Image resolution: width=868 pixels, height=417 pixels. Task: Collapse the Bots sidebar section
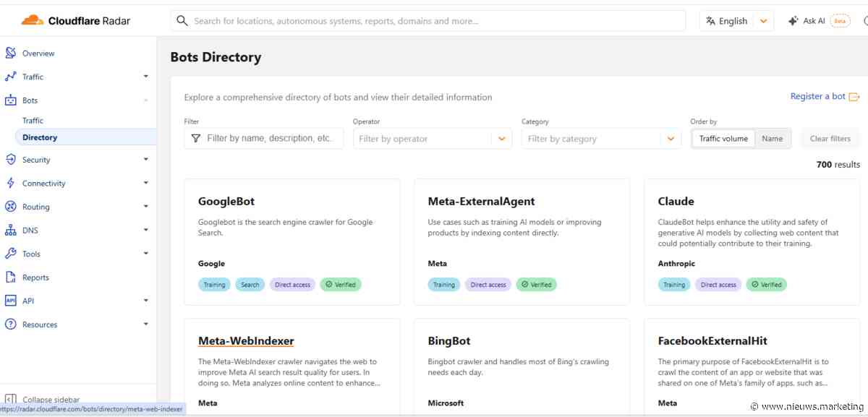tap(145, 100)
